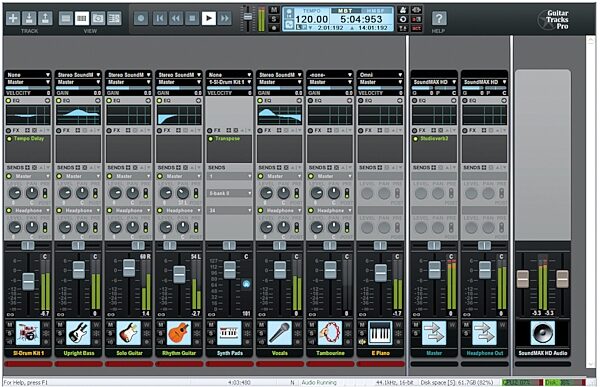Click the Tambourine track icon
Viewport: 600px width, 387px height.
[x=330, y=333]
